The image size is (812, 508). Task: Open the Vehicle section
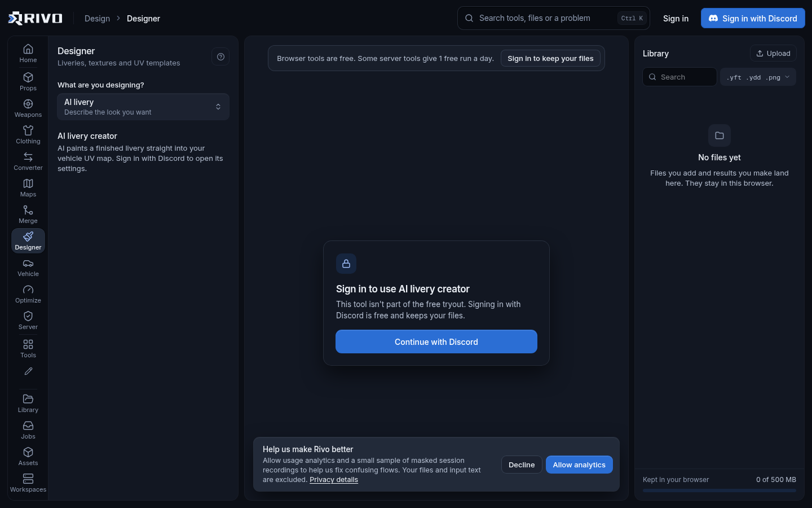point(28,267)
